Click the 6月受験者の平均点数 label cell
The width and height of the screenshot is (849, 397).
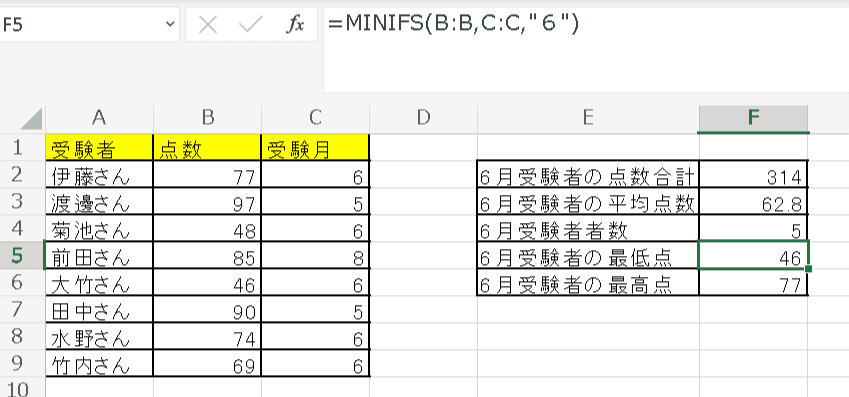pos(589,201)
